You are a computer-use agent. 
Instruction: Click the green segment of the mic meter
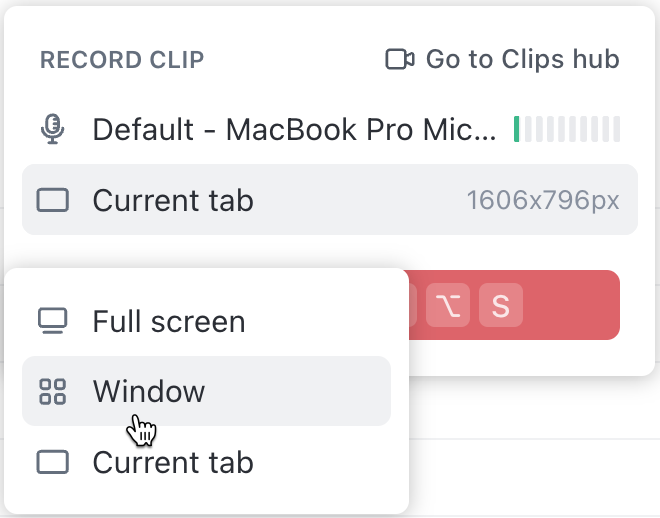tap(517, 129)
